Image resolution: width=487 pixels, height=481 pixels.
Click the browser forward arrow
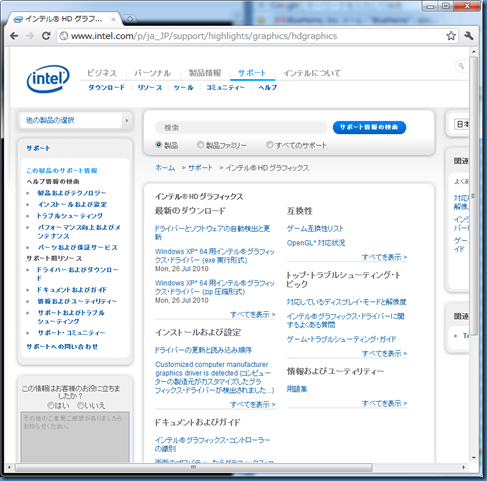point(30,36)
